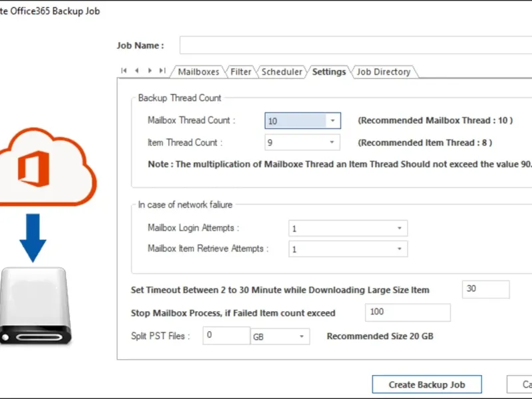This screenshot has width=532, height=399.
Task: Click 'Mailbox Item Retrieve Attempts :' label
Action: coord(208,248)
